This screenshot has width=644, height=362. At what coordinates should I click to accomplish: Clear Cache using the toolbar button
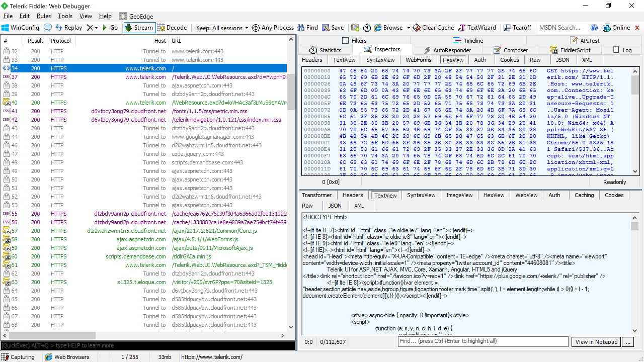coord(433,28)
